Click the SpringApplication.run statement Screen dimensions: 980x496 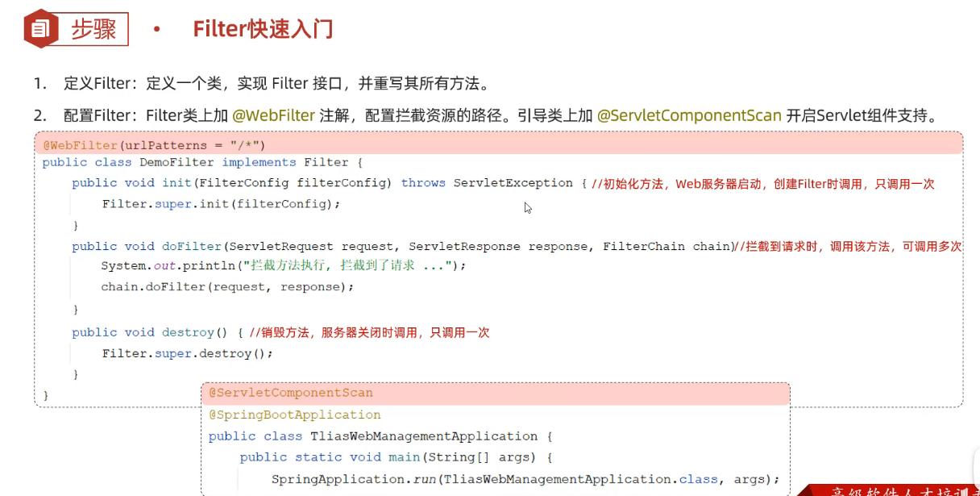point(525,479)
